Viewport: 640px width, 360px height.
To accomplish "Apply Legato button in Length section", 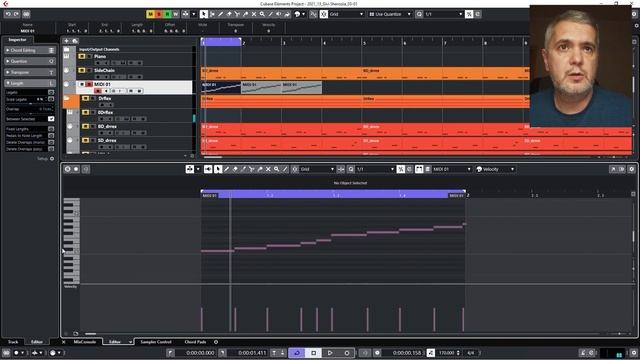I will click(51, 93).
